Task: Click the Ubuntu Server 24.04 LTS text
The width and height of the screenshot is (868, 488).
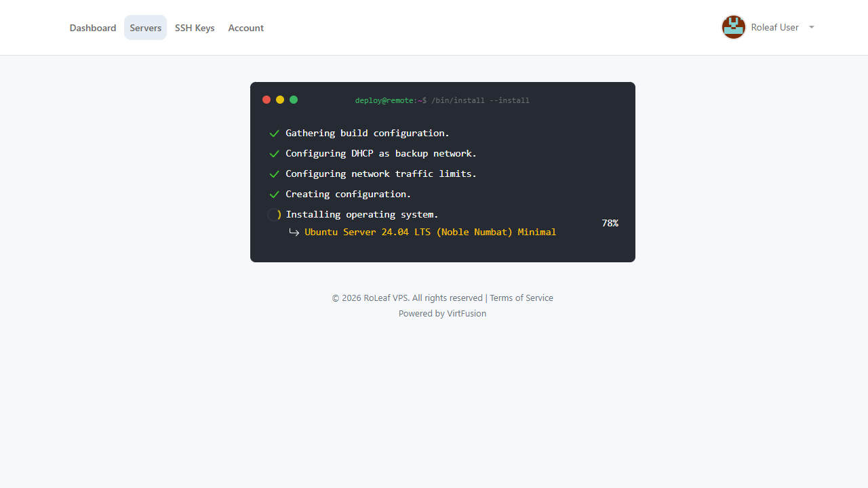Action: (430, 232)
